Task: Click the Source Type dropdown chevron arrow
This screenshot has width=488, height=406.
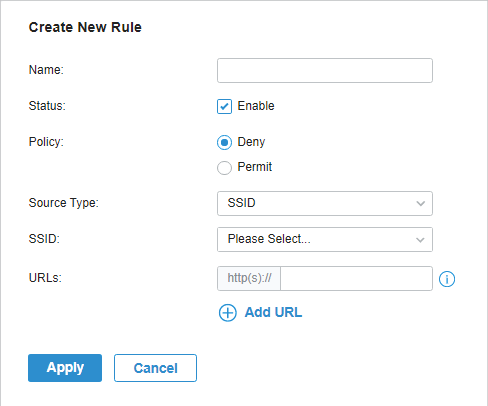Action: click(421, 203)
